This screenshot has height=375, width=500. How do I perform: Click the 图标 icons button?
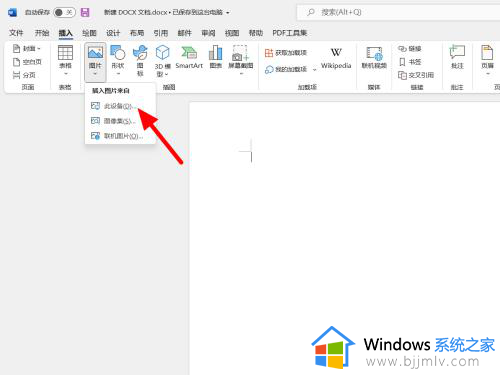click(x=140, y=60)
